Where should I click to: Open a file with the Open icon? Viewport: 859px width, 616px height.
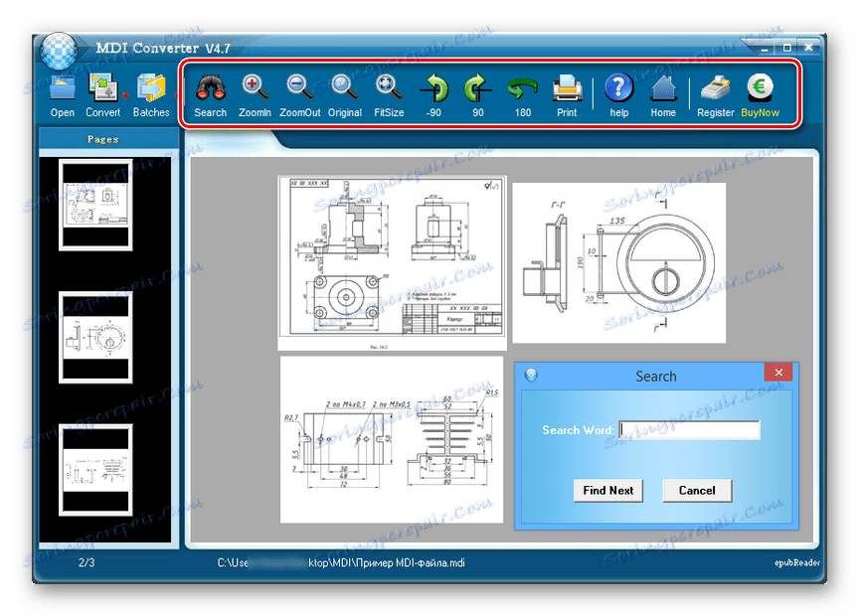click(62, 95)
